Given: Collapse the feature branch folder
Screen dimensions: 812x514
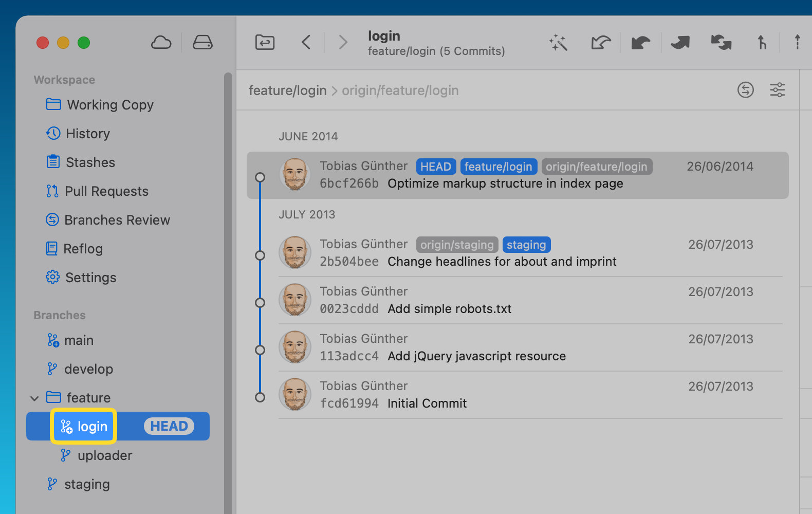Looking at the screenshot, I should [34, 398].
